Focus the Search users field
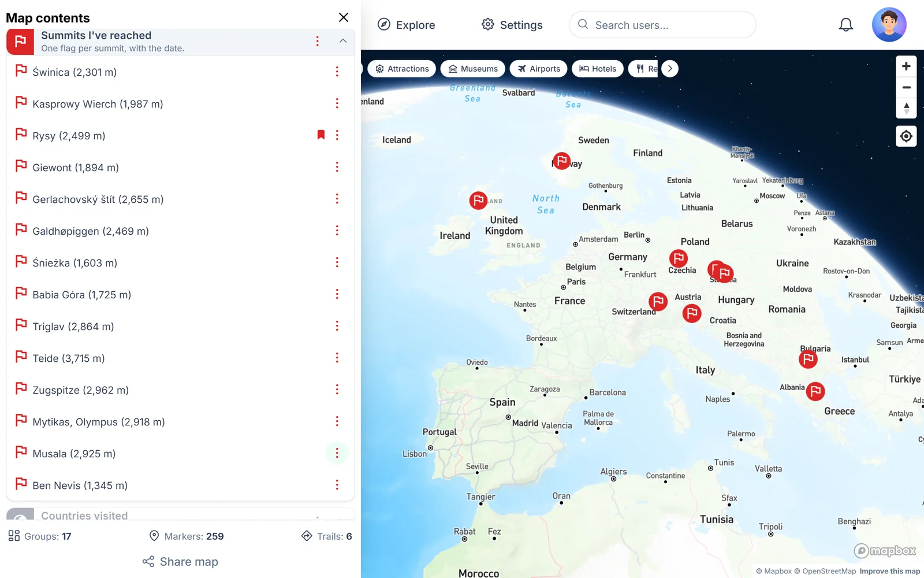Image resolution: width=924 pixels, height=578 pixels. 662,25
